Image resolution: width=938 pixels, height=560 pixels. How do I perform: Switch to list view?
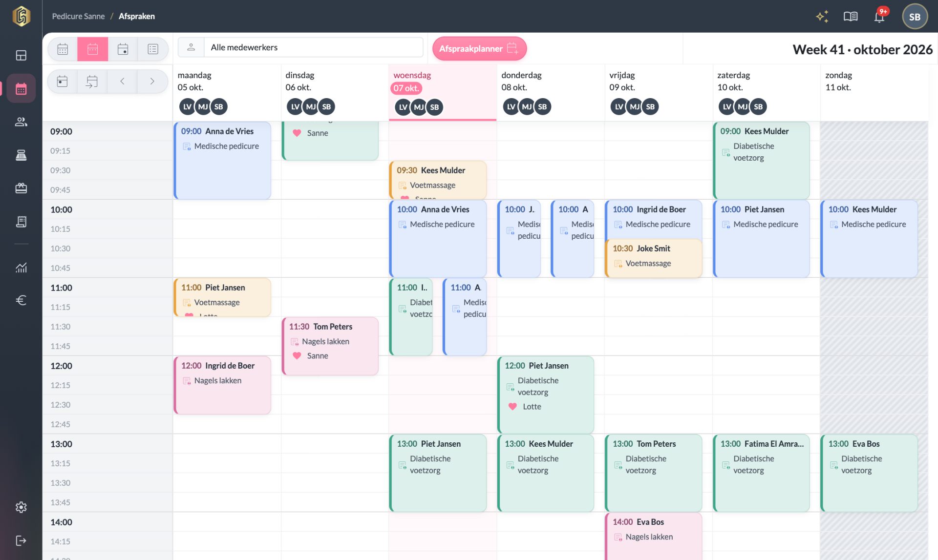point(153,49)
